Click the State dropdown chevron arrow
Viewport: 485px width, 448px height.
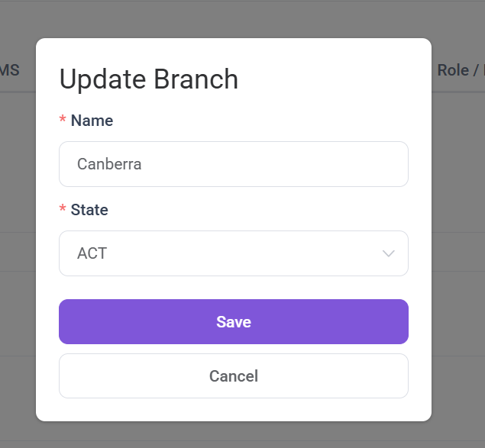coord(388,253)
